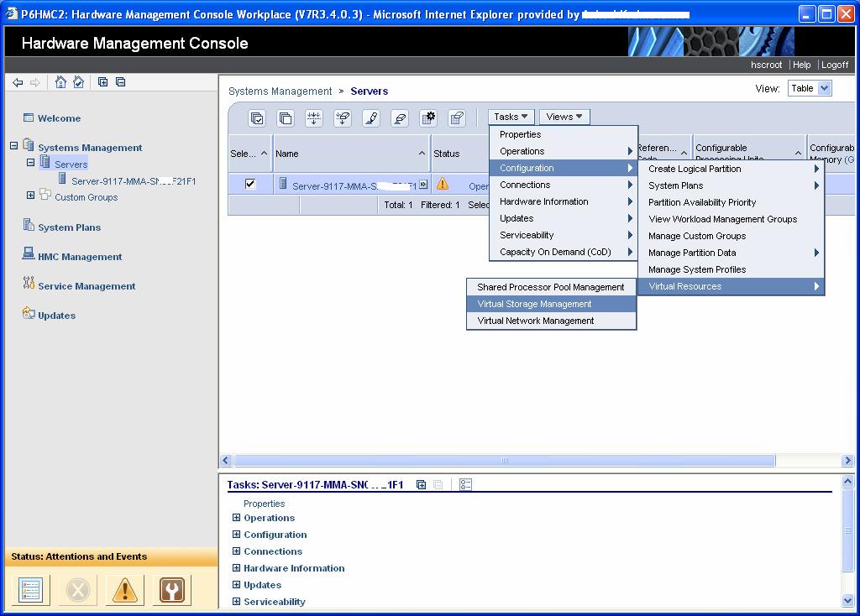Click the disabled red X status icon
Viewport: 860px width, 616px height.
pos(78,590)
